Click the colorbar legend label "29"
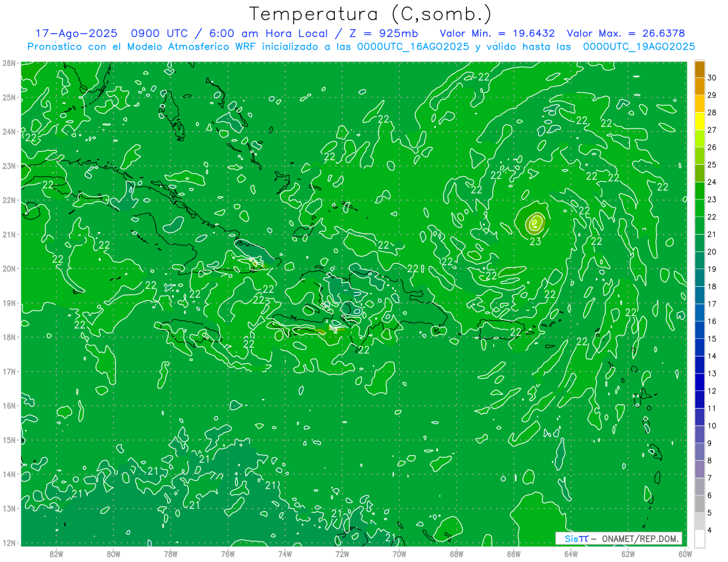This screenshot has height=562, width=728. point(712,95)
